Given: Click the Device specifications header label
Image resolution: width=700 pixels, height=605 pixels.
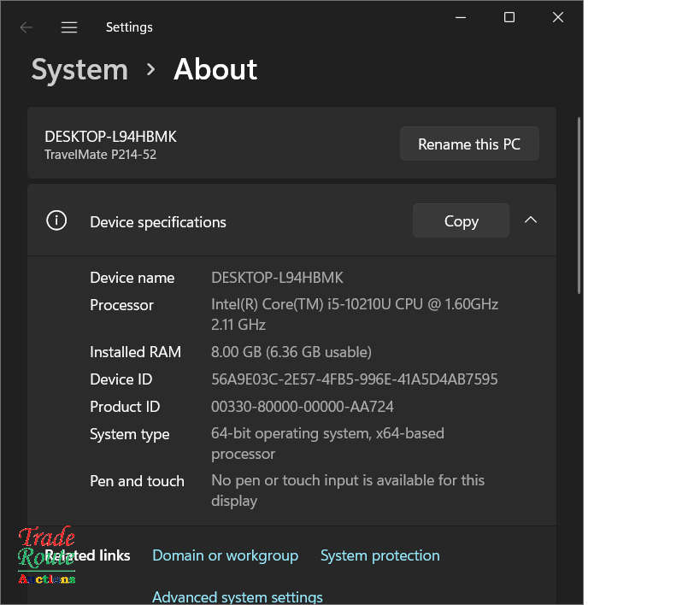Looking at the screenshot, I should coord(158,222).
